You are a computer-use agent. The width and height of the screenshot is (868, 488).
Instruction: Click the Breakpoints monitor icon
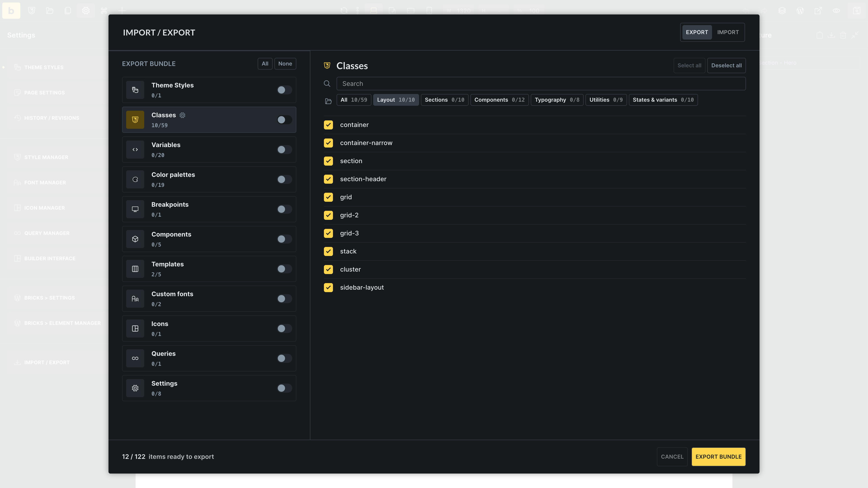[x=135, y=209]
